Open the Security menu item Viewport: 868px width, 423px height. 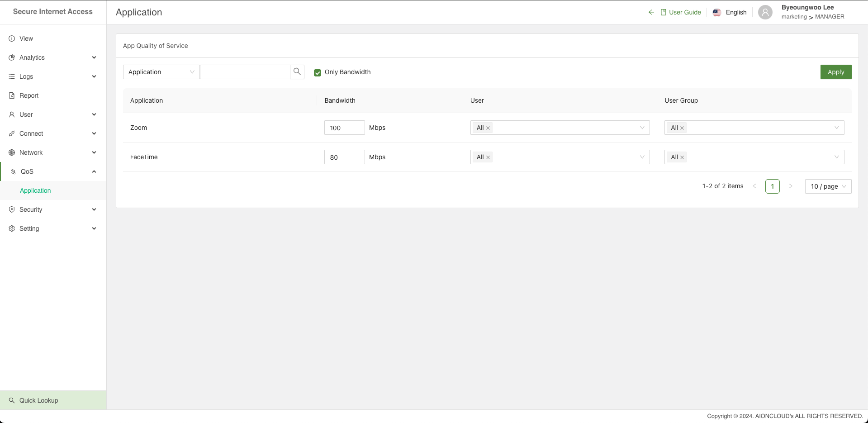pyautogui.click(x=53, y=209)
